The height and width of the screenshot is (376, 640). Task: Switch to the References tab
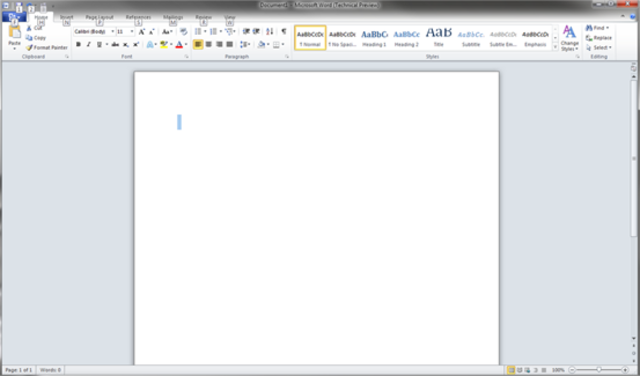click(x=138, y=17)
